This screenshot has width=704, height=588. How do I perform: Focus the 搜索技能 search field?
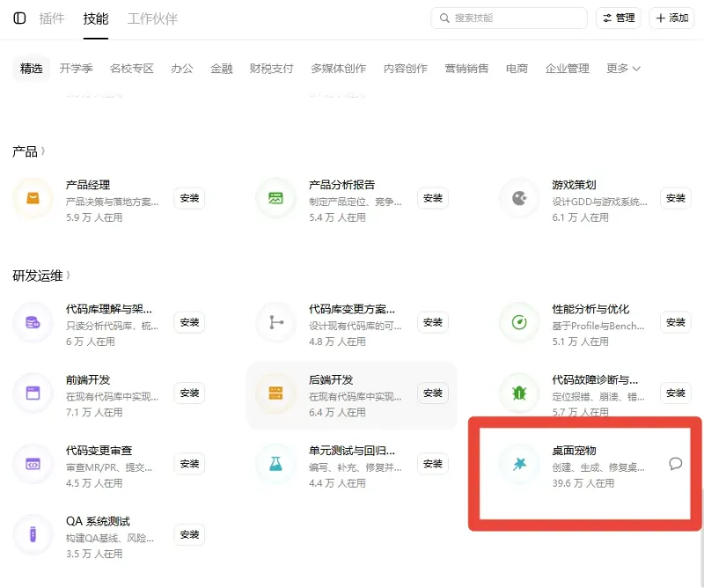pos(509,18)
